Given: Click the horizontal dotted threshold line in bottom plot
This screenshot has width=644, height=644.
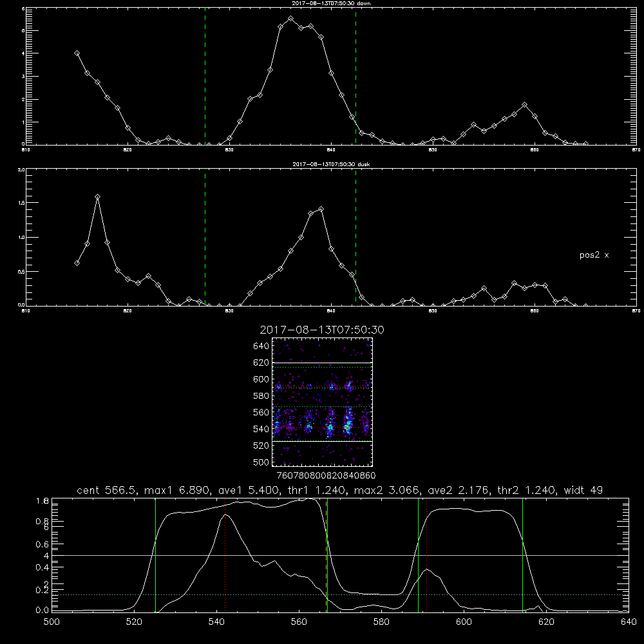Looking at the screenshot, I should coord(340,594).
